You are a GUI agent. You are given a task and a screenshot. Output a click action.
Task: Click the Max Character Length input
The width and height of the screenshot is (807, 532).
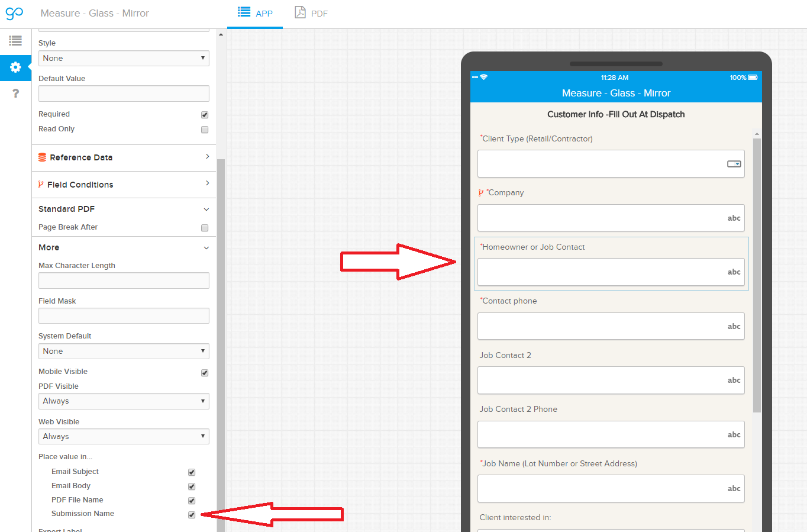coord(124,280)
